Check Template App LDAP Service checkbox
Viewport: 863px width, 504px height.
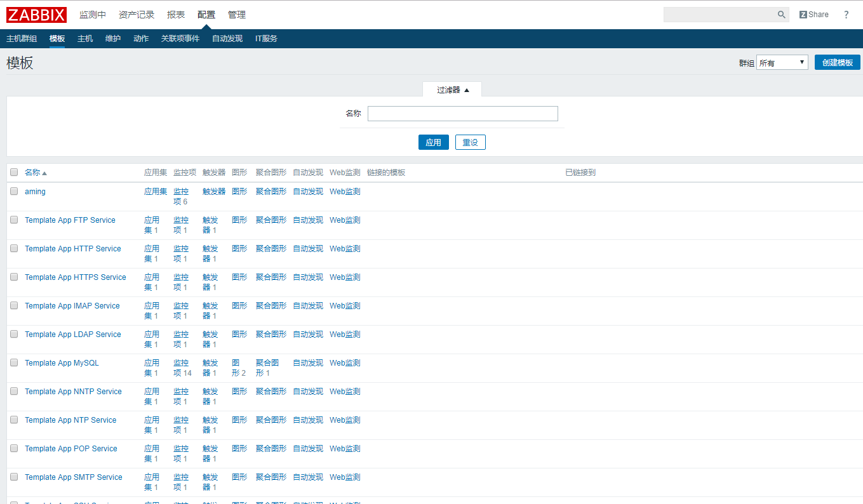coord(14,334)
